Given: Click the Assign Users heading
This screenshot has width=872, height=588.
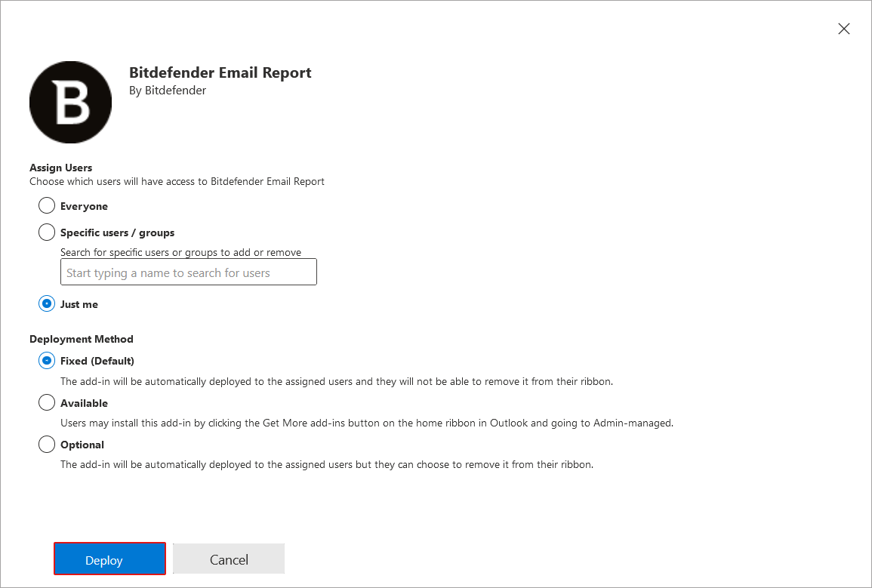Looking at the screenshot, I should pos(61,168).
